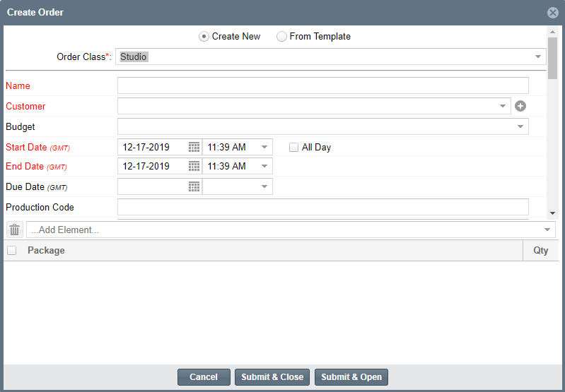Focus the Name input field

323,85
